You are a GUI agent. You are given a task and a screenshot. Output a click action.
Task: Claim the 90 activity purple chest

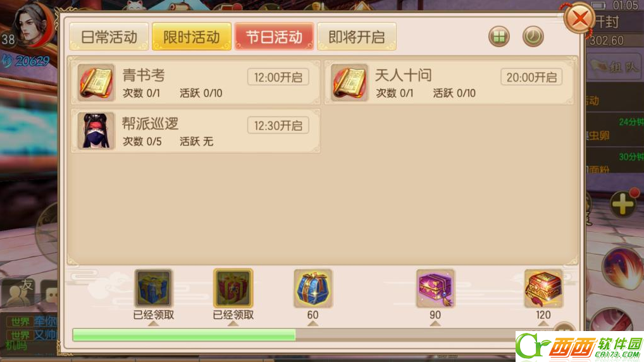(x=435, y=288)
